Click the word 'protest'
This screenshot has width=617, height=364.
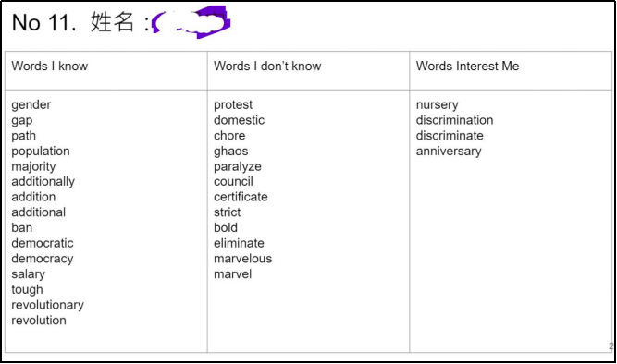[x=233, y=105]
